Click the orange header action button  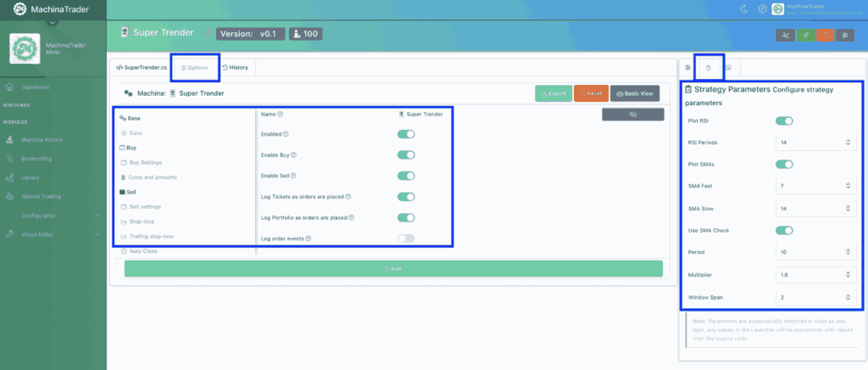click(x=826, y=35)
